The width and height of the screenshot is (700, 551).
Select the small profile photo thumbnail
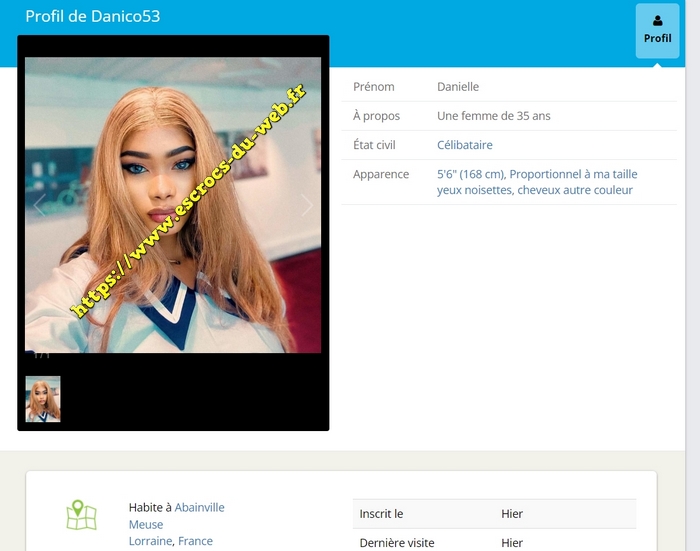[43, 399]
